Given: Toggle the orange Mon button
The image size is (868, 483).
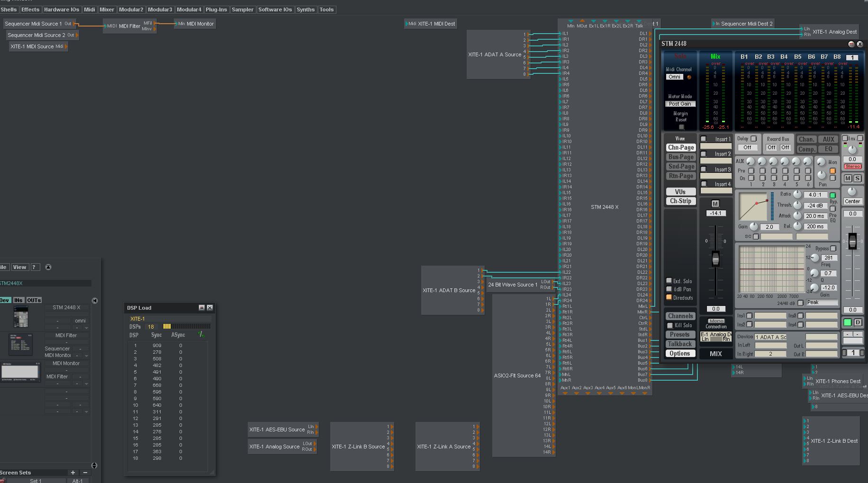Looking at the screenshot, I should [832, 171].
